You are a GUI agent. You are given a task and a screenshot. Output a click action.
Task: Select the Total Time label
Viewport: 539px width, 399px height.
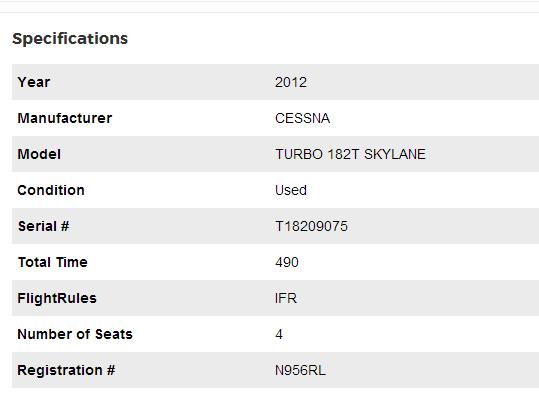(x=53, y=262)
